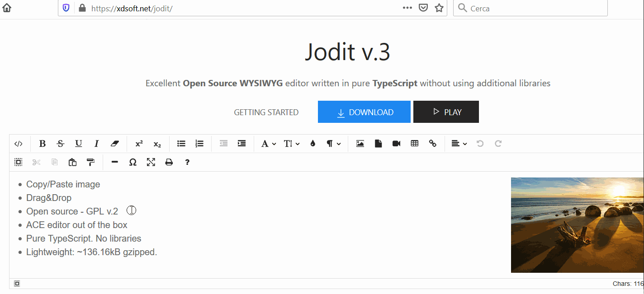The image size is (644, 294).
Task: Insert a table into the document
Action: (x=415, y=143)
